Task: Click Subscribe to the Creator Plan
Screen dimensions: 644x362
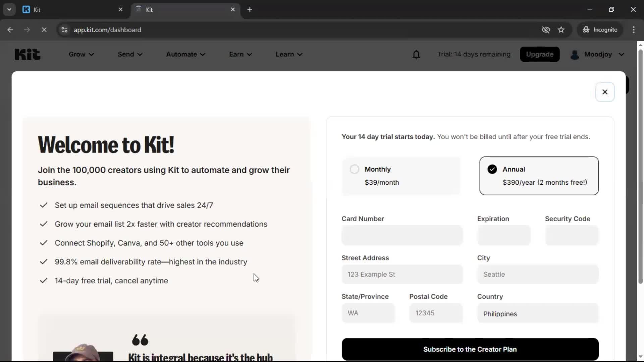Action: point(470,349)
